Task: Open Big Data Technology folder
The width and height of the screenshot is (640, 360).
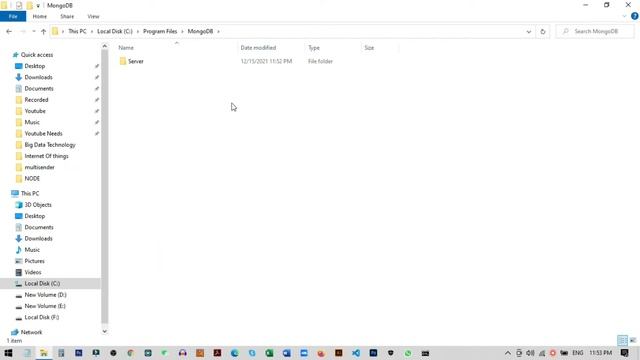Action: 50,145
